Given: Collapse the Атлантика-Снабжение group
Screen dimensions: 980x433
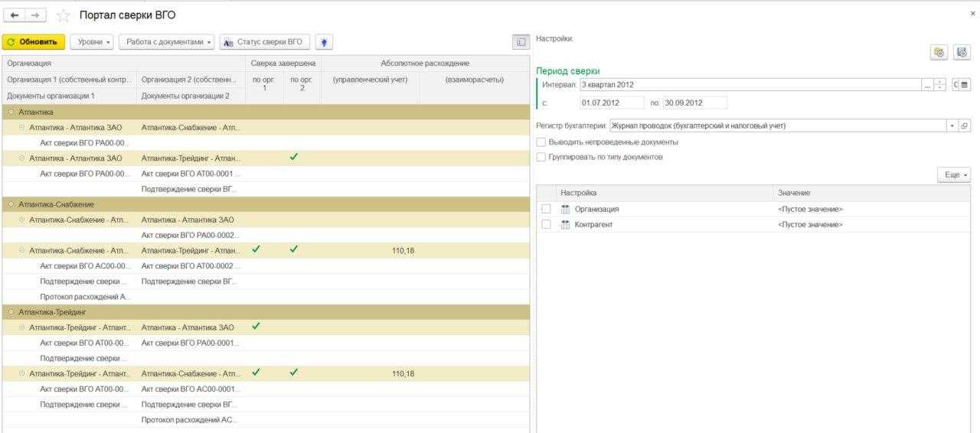Looking at the screenshot, I should click(11, 204).
